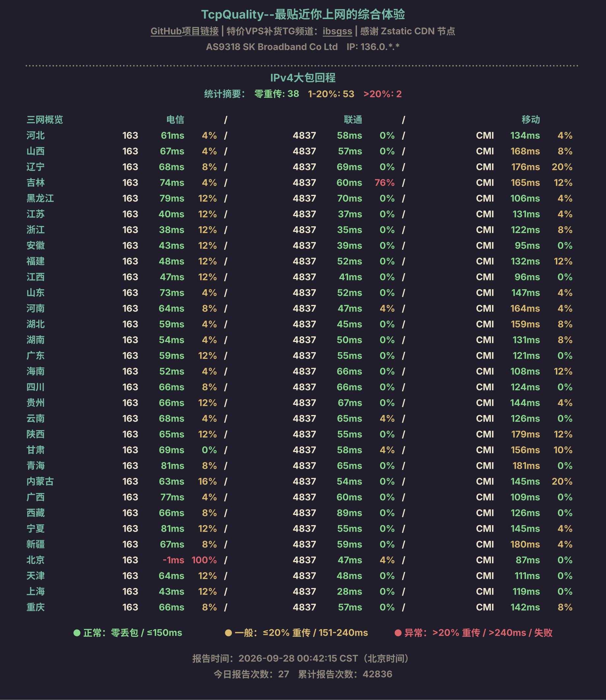Click the red -1ms latency value
This screenshot has height=700, width=606.
click(x=173, y=560)
